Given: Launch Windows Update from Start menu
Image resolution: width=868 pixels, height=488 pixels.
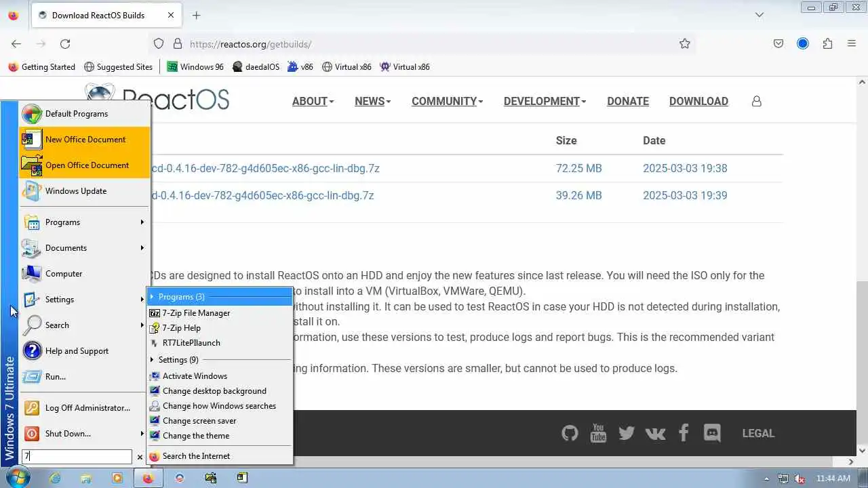Looking at the screenshot, I should [x=84, y=191].
